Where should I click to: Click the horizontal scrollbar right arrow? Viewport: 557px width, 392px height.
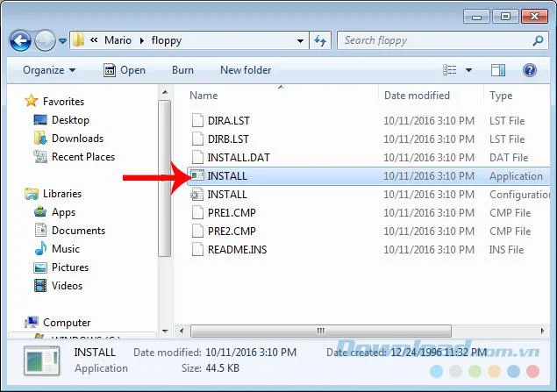(x=542, y=331)
